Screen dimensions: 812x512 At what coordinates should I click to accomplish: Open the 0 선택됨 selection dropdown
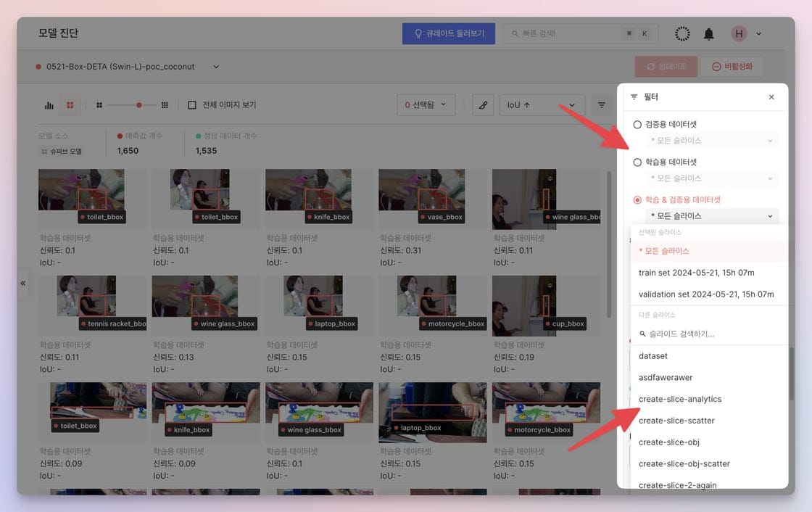point(426,104)
